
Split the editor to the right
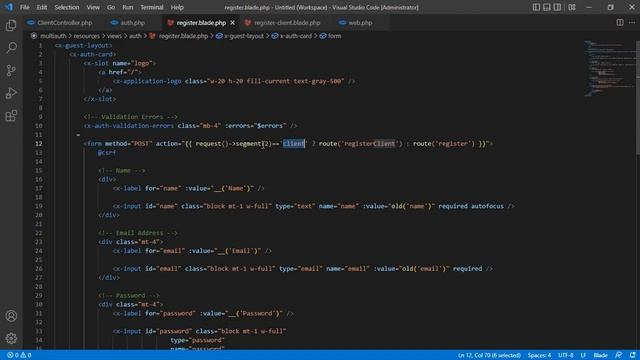click(x=620, y=22)
